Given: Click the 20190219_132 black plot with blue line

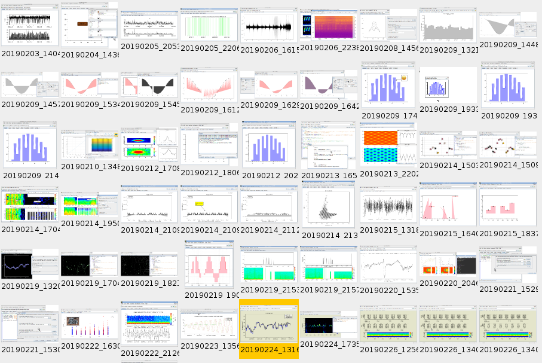Looking at the screenshot, I should tap(30, 265).
